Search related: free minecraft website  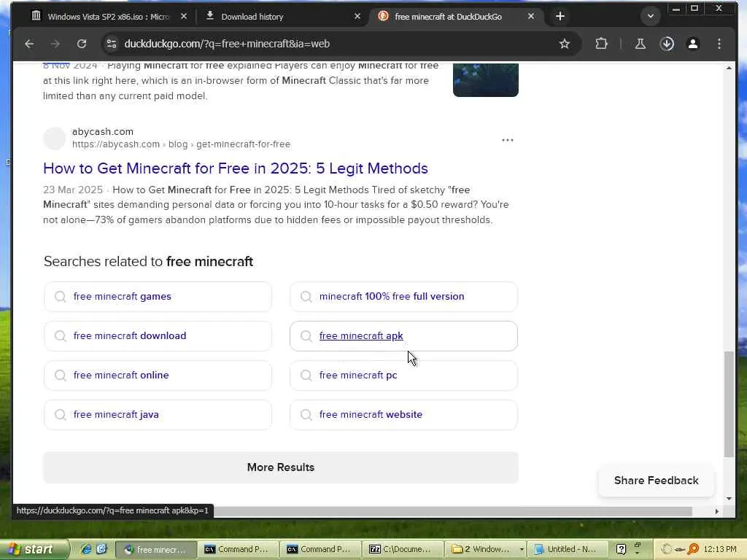[x=403, y=415]
